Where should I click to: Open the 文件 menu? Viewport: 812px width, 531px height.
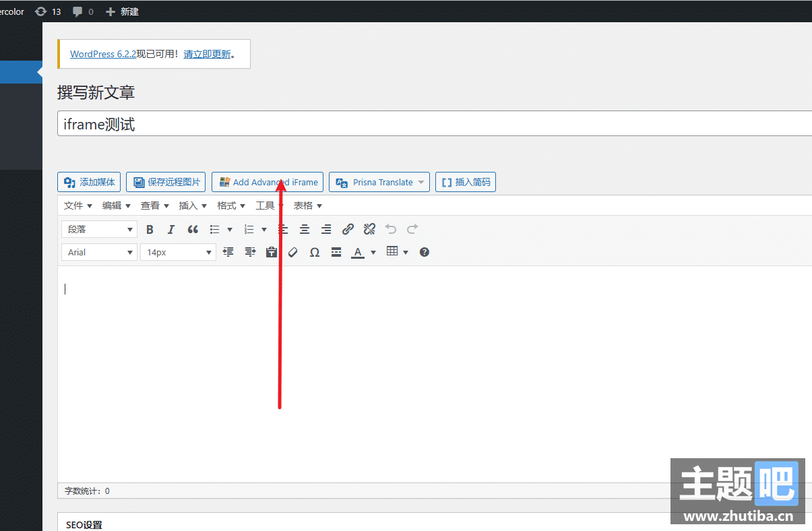click(x=77, y=206)
